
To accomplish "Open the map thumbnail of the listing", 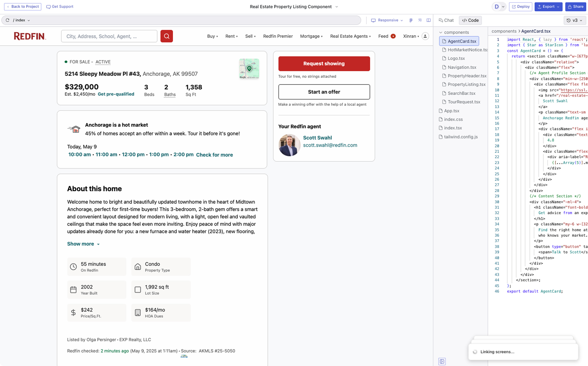I will pyautogui.click(x=249, y=69).
